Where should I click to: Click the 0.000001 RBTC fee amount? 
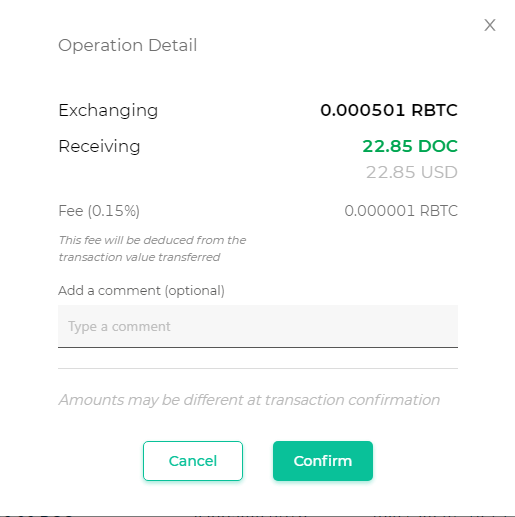click(401, 211)
